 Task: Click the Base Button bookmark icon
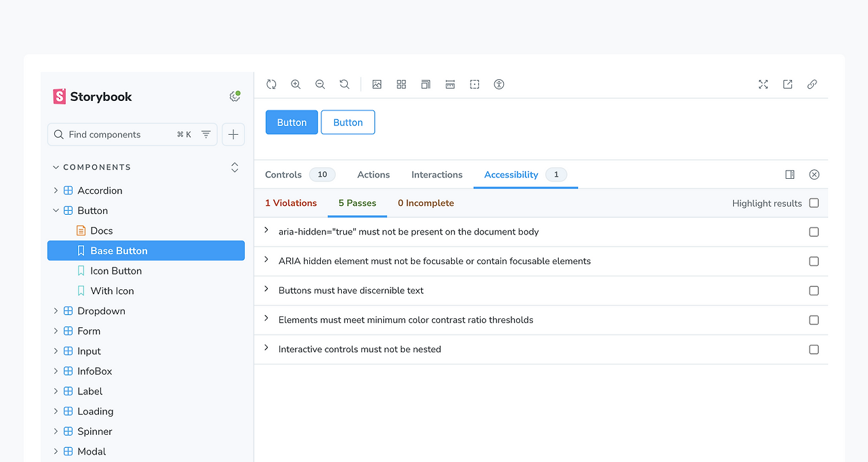tap(81, 251)
